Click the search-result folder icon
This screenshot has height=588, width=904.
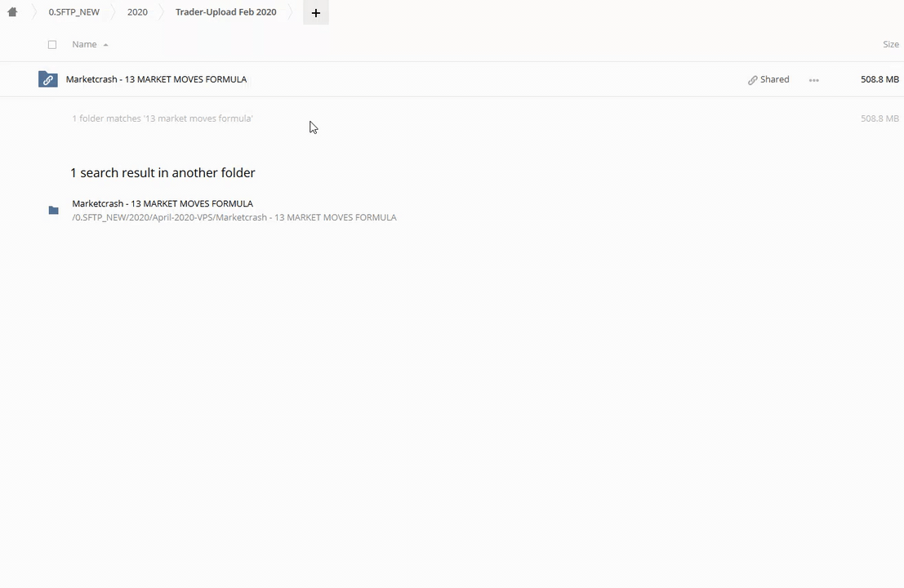pyautogui.click(x=53, y=211)
